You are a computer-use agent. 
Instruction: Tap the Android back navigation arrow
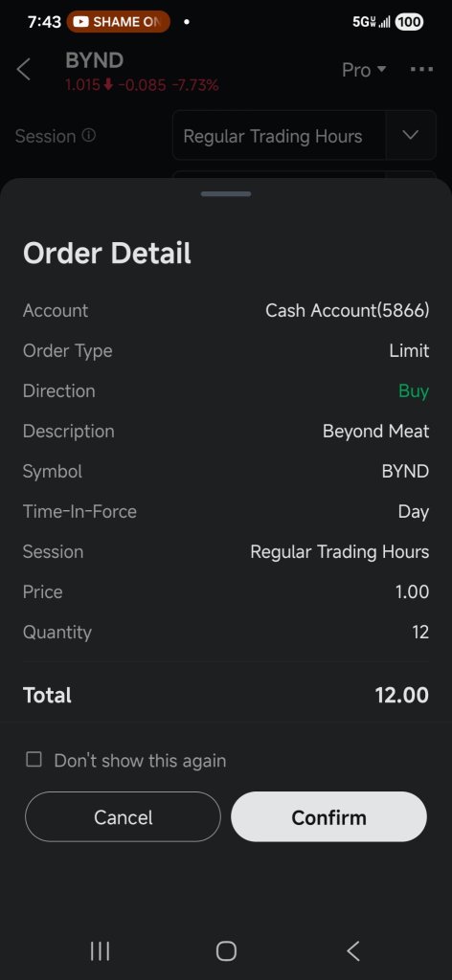point(353,951)
